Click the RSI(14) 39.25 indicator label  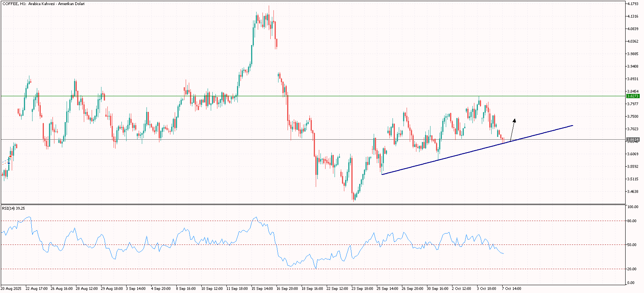[13, 208]
